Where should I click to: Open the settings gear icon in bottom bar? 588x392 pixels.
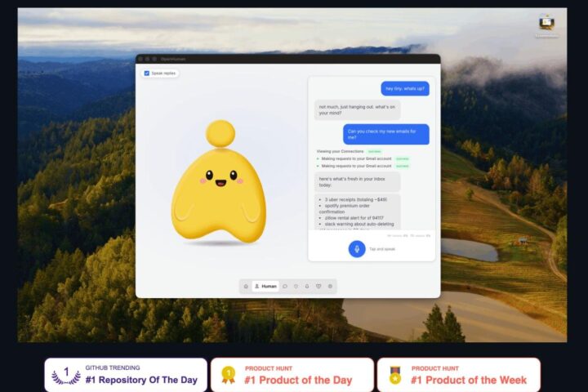click(x=330, y=286)
